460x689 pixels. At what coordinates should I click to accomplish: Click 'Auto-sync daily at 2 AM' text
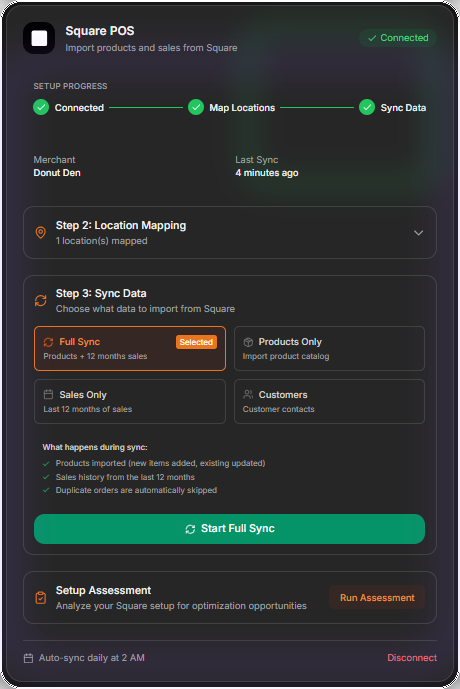(x=92, y=658)
